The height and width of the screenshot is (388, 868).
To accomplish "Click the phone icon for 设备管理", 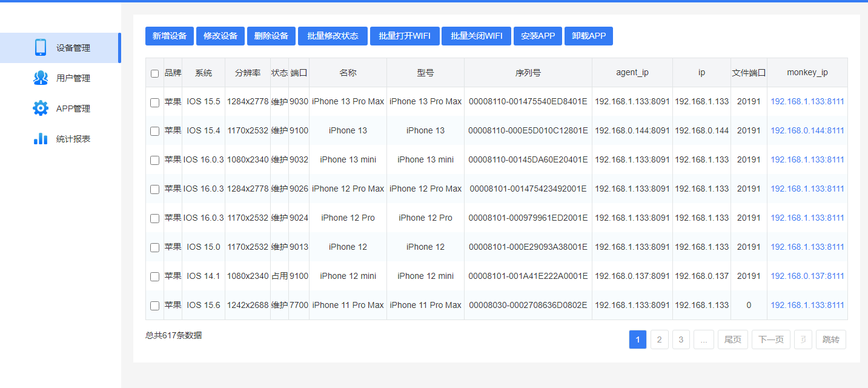I will click(41, 48).
